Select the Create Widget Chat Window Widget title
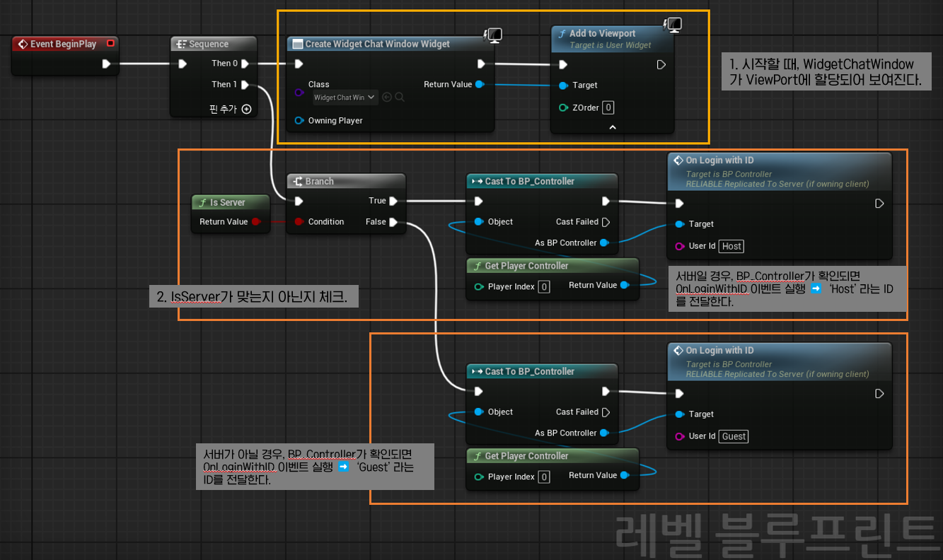The width and height of the screenshot is (943, 560). (x=377, y=44)
